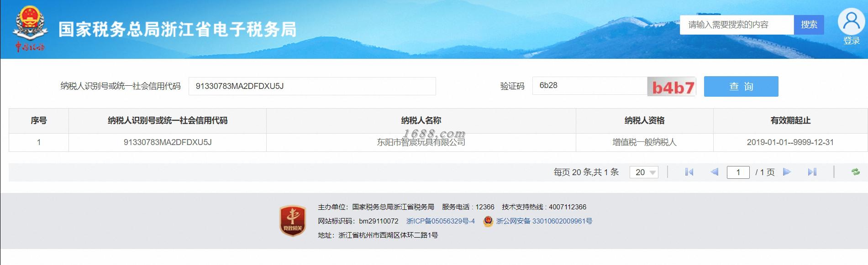Select row number 1 cell

tap(39, 142)
